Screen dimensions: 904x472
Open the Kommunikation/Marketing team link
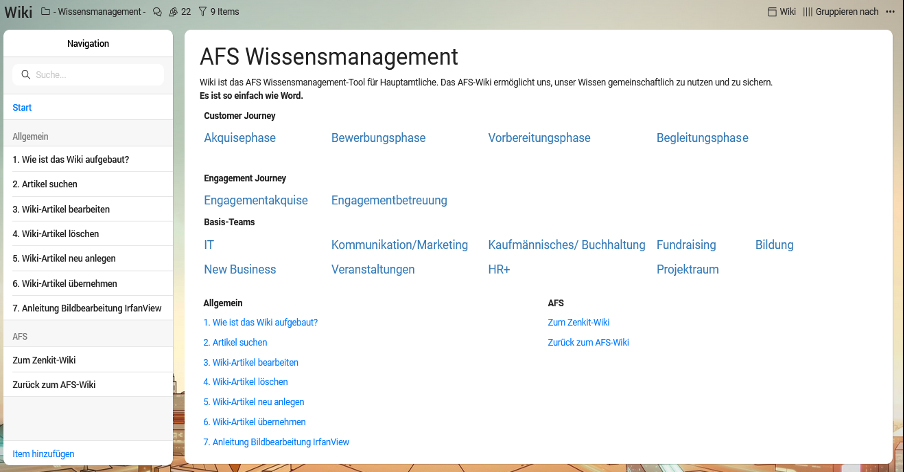click(x=399, y=245)
